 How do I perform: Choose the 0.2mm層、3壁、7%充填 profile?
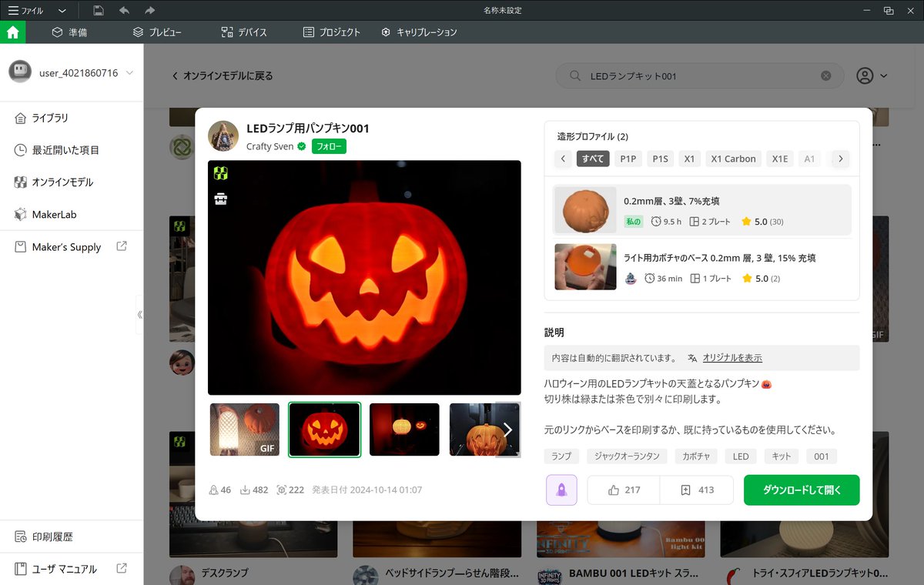702,209
